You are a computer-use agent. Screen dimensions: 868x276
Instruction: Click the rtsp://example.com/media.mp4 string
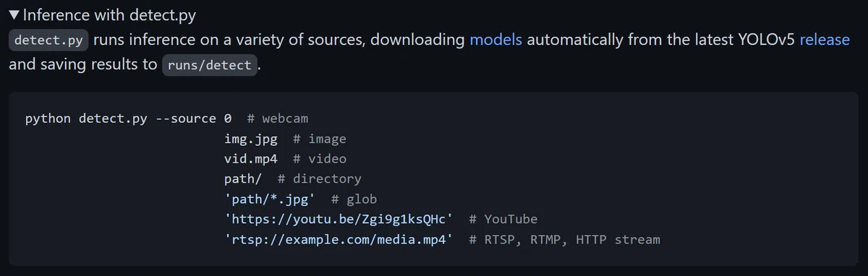(339, 238)
